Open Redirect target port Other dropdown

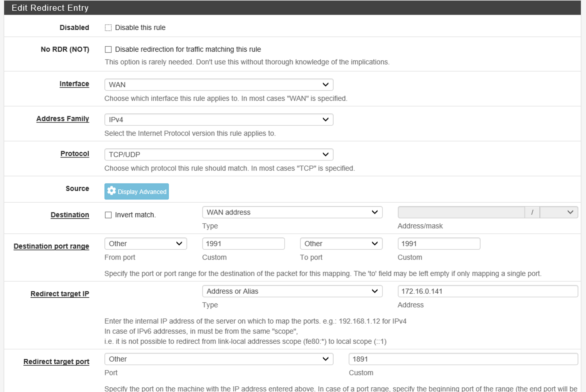pyautogui.click(x=218, y=359)
